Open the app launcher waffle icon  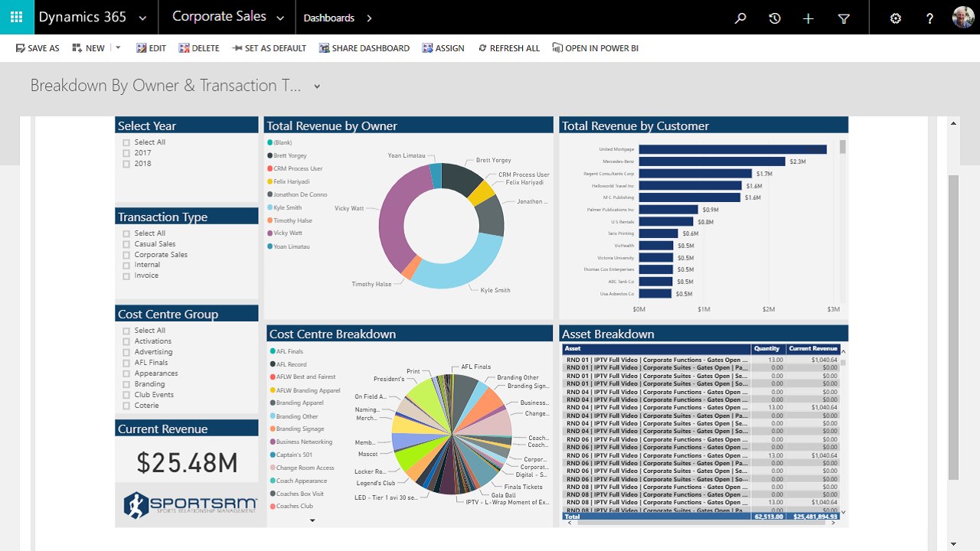click(x=17, y=17)
